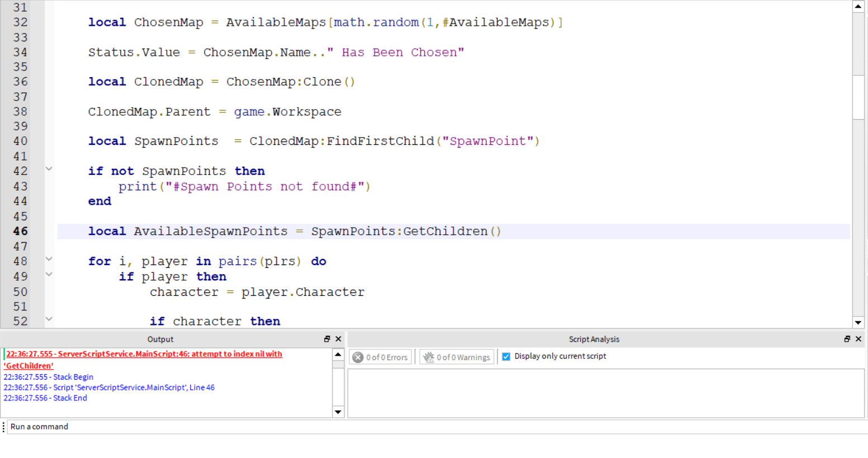Image resolution: width=868 pixels, height=458 pixels.
Task: Collapse the if character block at line 52
Action: pyautogui.click(x=49, y=319)
